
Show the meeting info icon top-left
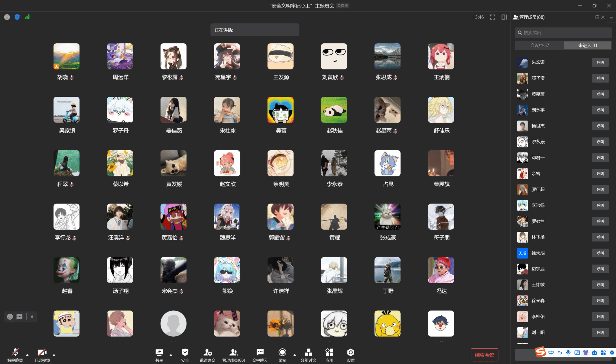point(7,17)
